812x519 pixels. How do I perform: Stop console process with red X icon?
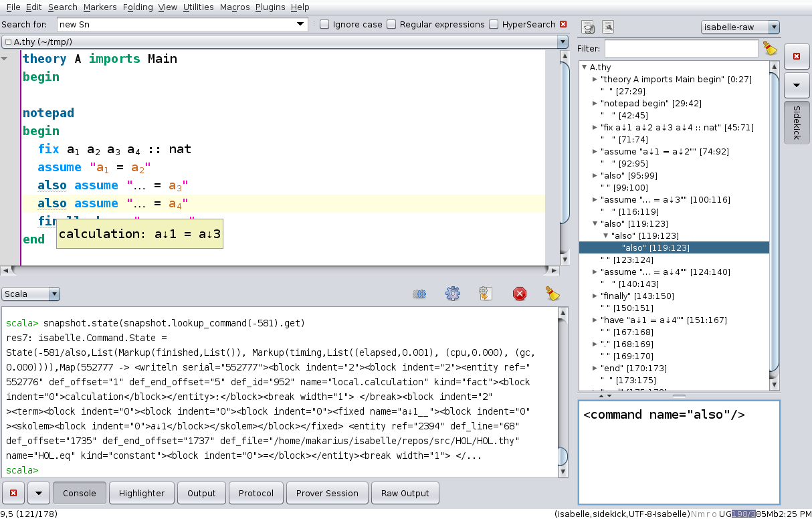[x=520, y=294]
